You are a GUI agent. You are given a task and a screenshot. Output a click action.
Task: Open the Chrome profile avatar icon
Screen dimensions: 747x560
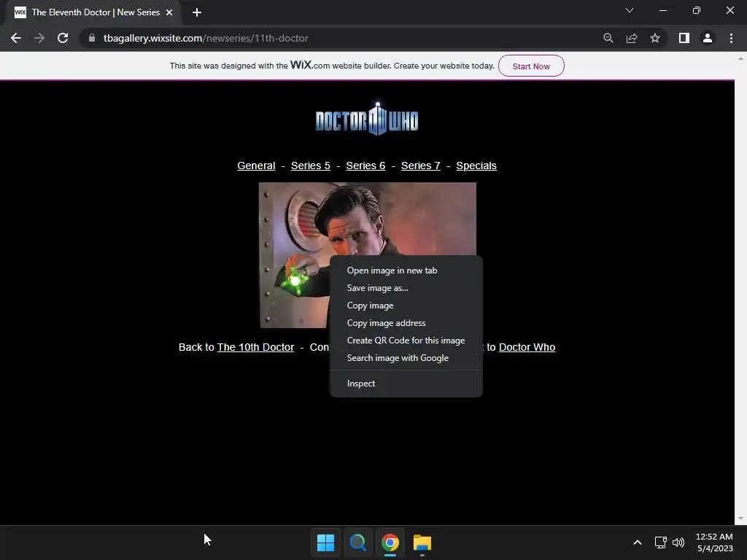point(708,38)
